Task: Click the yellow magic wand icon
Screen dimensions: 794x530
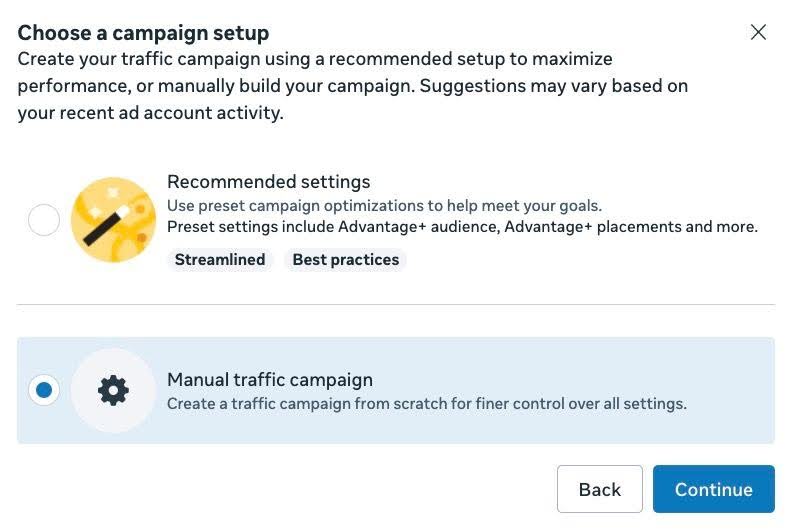Action: pos(113,220)
